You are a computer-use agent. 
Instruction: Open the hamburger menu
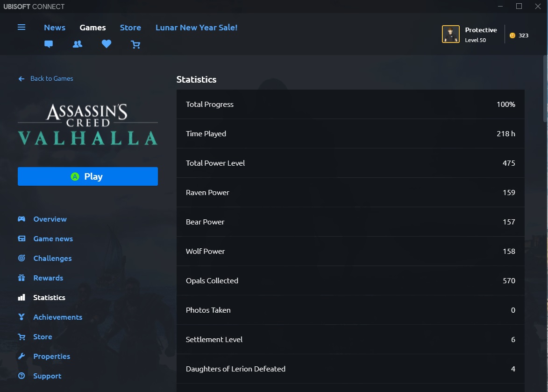point(21,27)
